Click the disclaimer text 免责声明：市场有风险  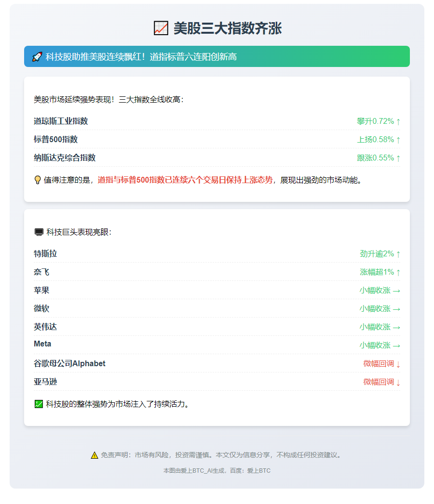pos(135,455)
